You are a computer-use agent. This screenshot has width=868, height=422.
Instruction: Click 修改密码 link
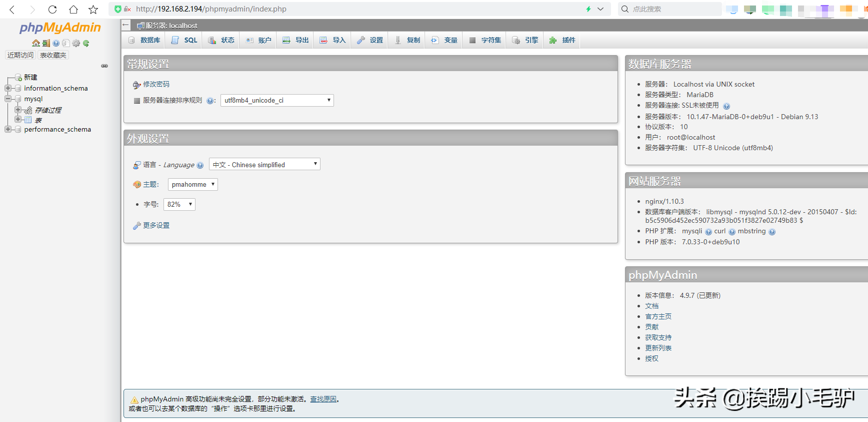pos(156,84)
